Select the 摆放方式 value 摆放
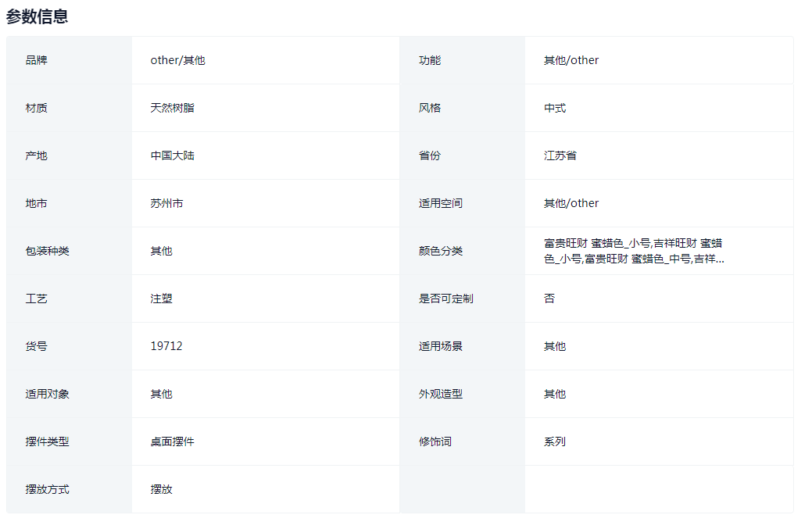This screenshot has height=529, width=812. [161, 488]
